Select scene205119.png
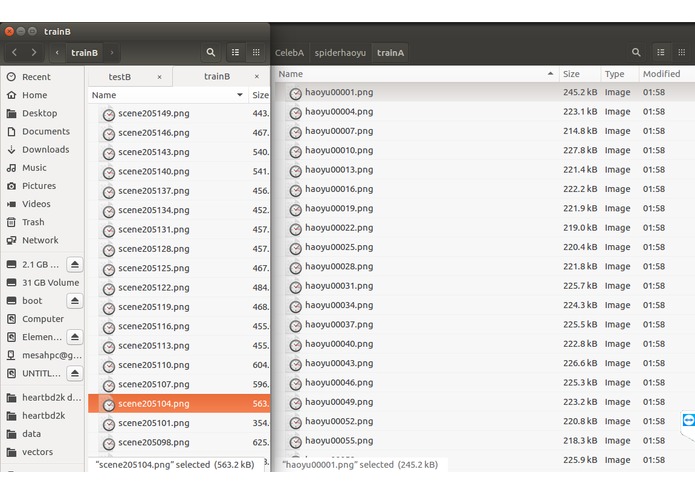The height and width of the screenshot is (494, 695). pos(179,307)
